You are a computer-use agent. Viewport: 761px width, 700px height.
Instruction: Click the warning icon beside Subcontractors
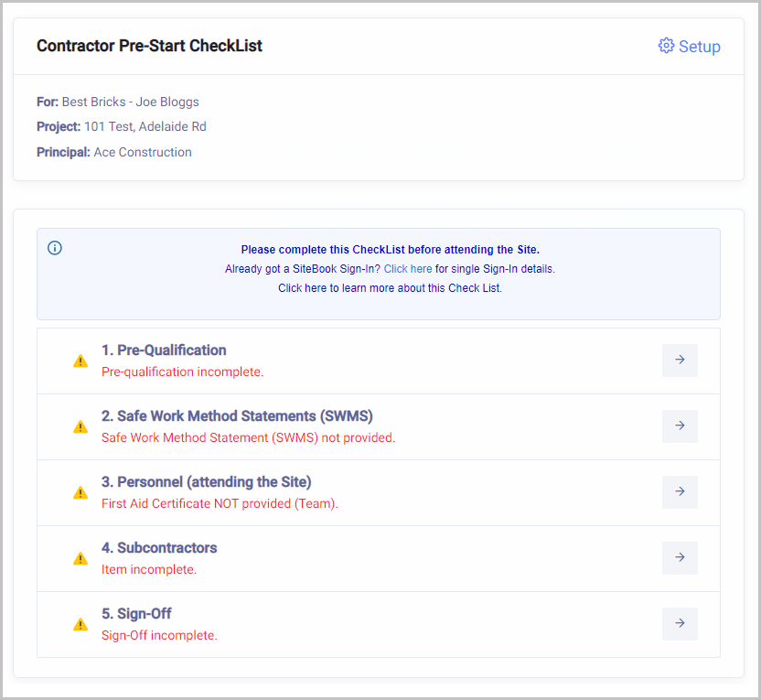80,558
